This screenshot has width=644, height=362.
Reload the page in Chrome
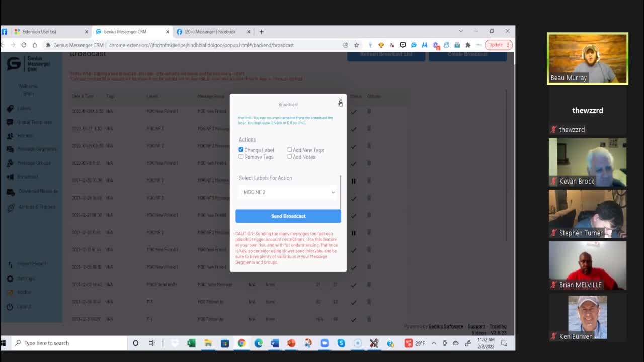tap(24, 45)
